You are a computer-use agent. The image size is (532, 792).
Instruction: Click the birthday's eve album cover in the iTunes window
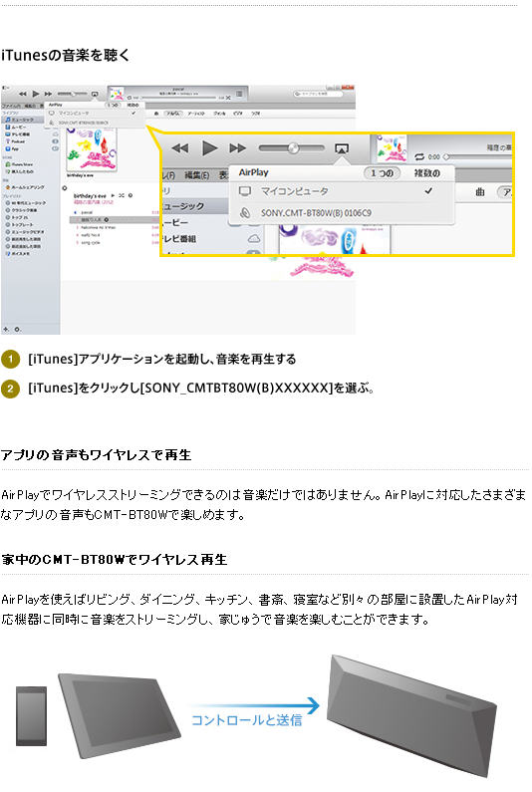pos(92,149)
